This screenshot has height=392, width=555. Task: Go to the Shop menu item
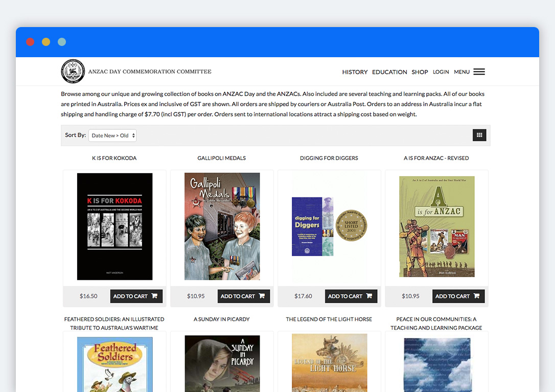[420, 72]
